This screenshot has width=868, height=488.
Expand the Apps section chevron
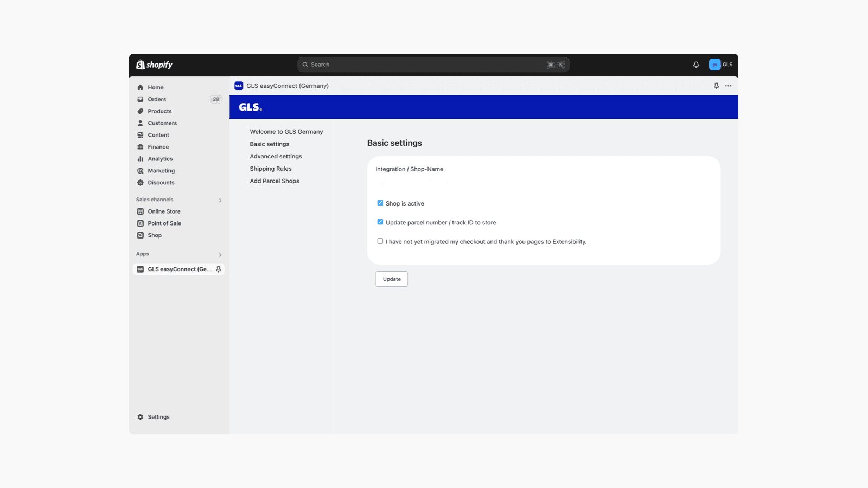pyautogui.click(x=220, y=254)
